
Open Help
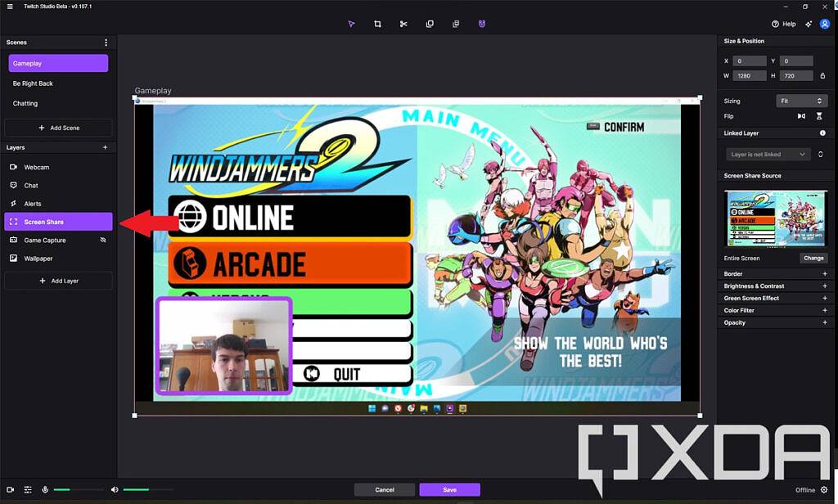[x=783, y=24]
